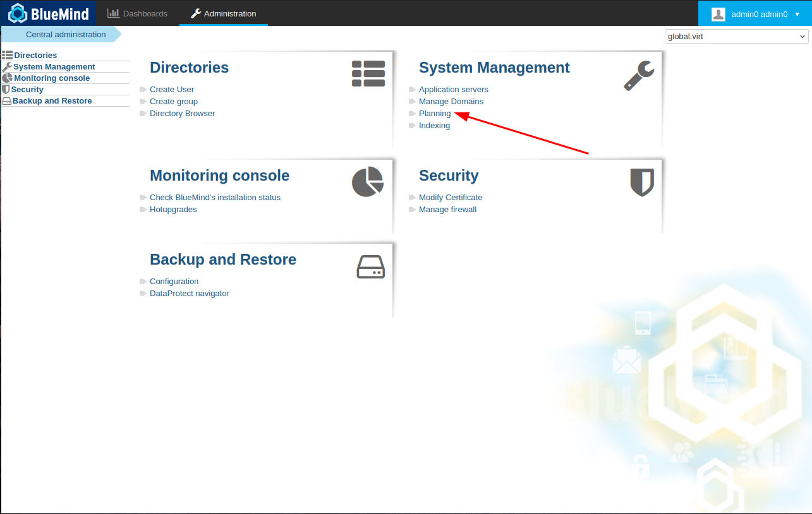812x514 pixels.
Task: Select the Administration tab
Action: 224,13
